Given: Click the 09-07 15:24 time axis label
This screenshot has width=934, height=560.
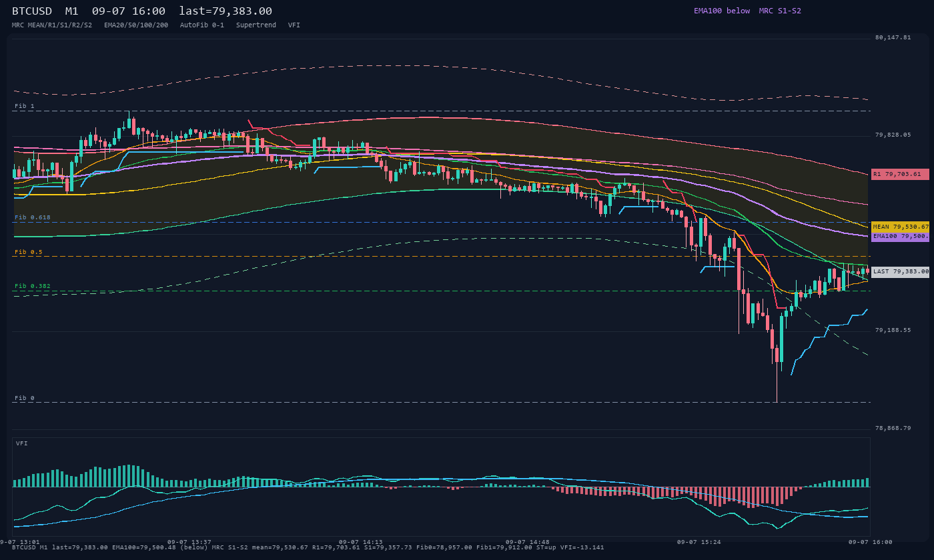Looking at the screenshot, I should click(x=699, y=542).
